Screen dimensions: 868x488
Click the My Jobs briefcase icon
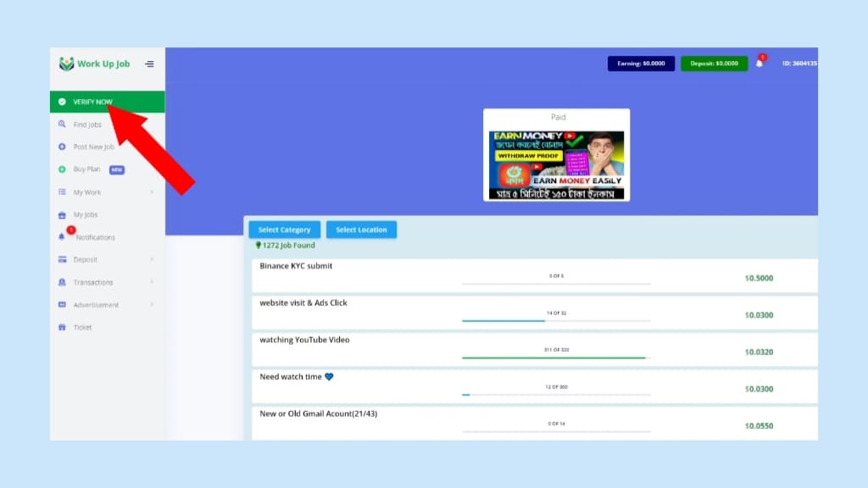pyautogui.click(x=62, y=215)
